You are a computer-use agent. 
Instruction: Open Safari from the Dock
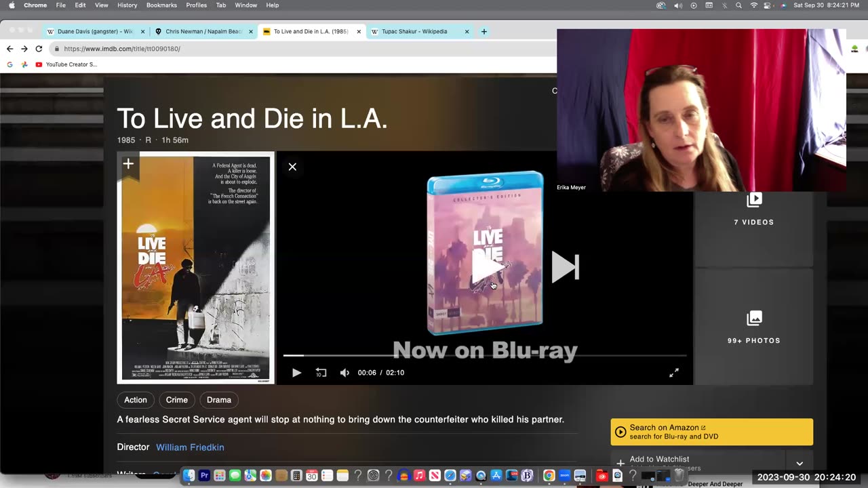[x=450, y=476]
